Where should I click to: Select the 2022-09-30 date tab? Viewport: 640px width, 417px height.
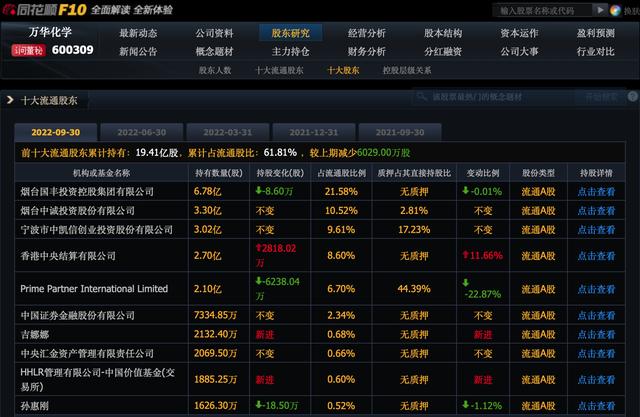click(56, 132)
